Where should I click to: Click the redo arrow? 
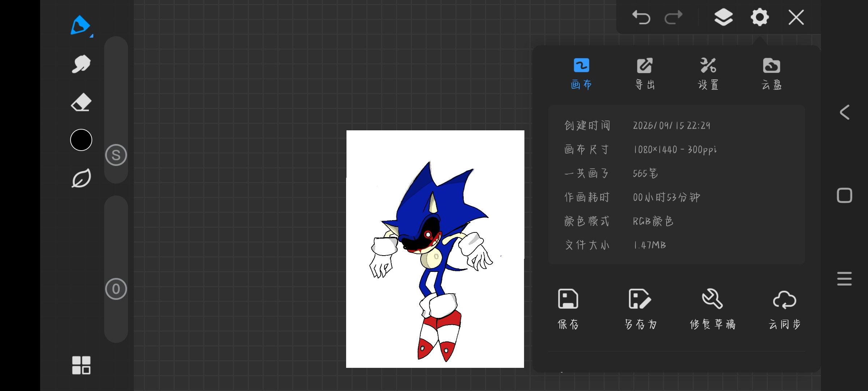tap(673, 17)
